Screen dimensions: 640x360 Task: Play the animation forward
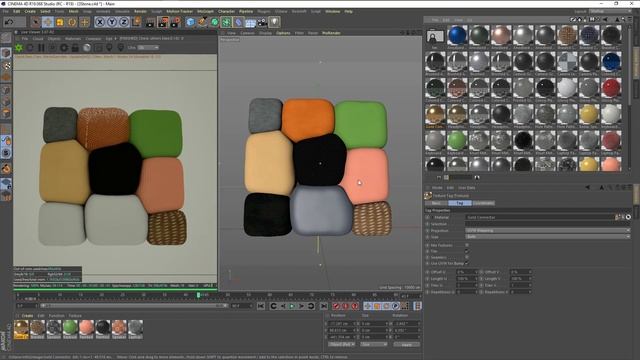point(292,306)
